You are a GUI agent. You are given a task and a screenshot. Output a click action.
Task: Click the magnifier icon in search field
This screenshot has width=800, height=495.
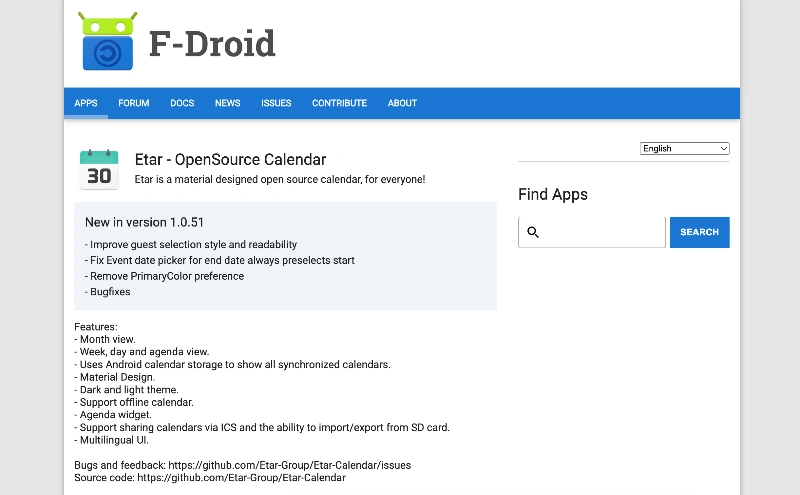[x=533, y=232]
